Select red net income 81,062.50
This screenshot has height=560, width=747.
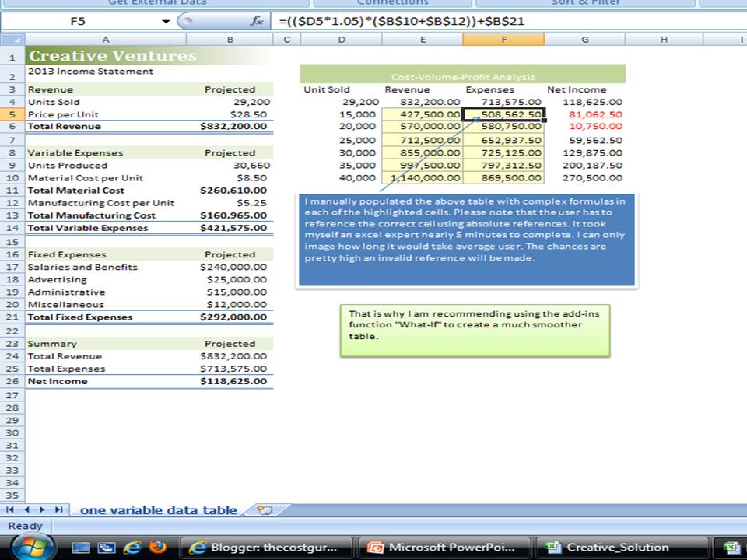pyautogui.click(x=584, y=114)
